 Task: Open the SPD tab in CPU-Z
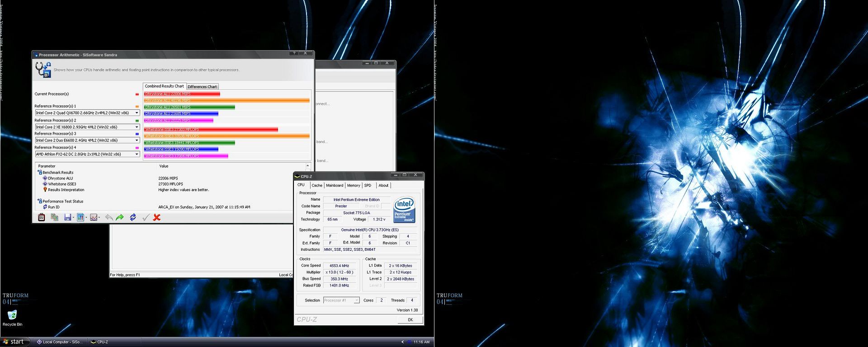point(368,186)
